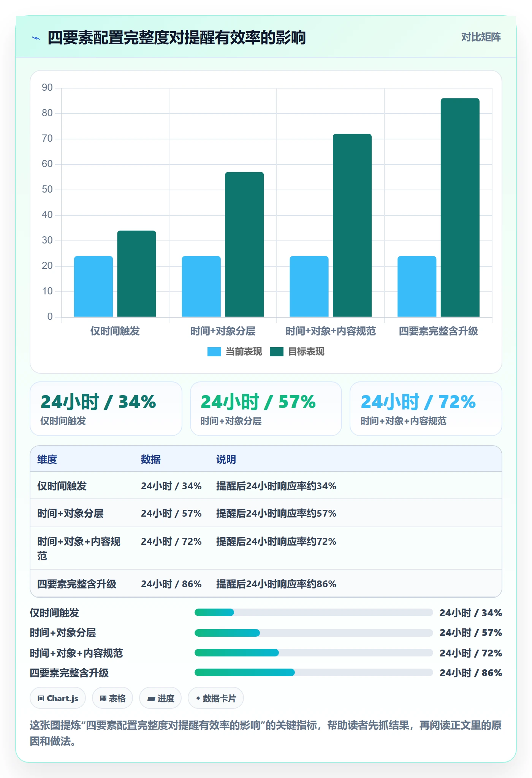Toggle the 目标表现 legend color swatch
The height and width of the screenshot is (778, 532).
277,352
